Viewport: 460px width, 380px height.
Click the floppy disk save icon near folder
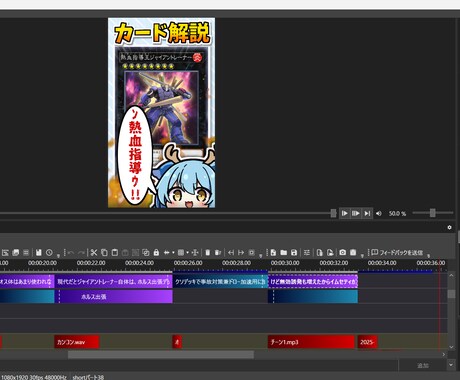click(x=294, y=253)
